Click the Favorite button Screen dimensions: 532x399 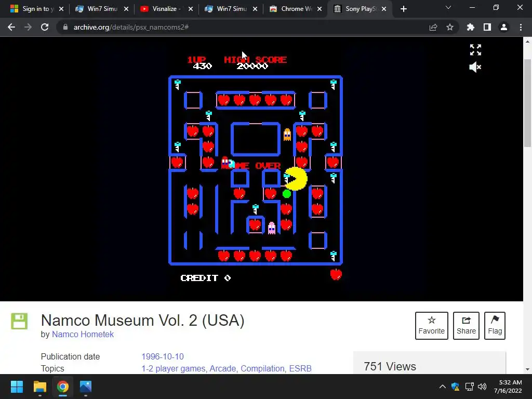pos(431,325)
